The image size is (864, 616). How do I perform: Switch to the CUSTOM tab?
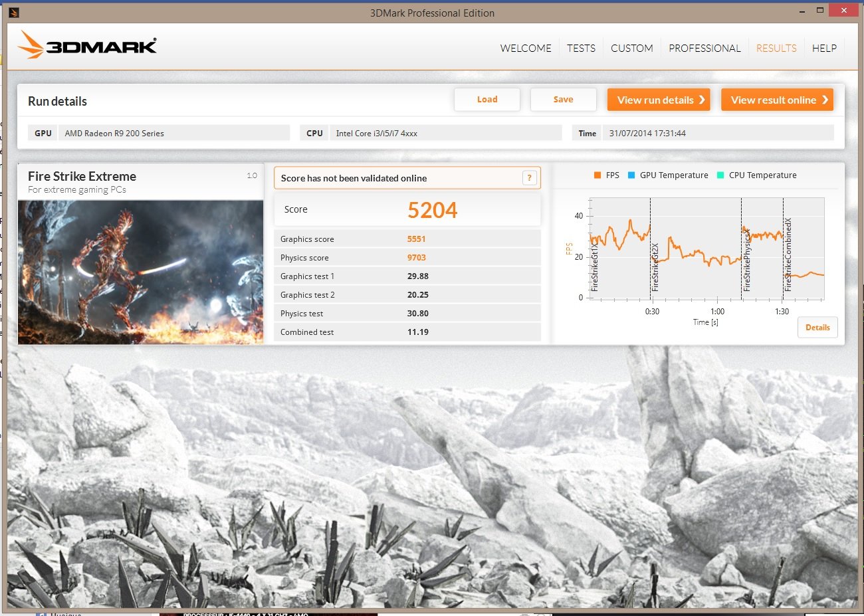631,48
